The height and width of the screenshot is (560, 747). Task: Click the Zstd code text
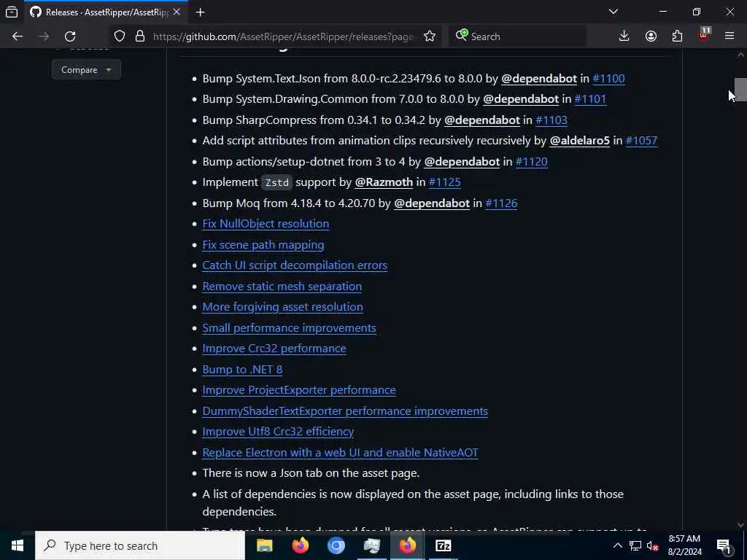pyautogui.click(x=276, y=182)
